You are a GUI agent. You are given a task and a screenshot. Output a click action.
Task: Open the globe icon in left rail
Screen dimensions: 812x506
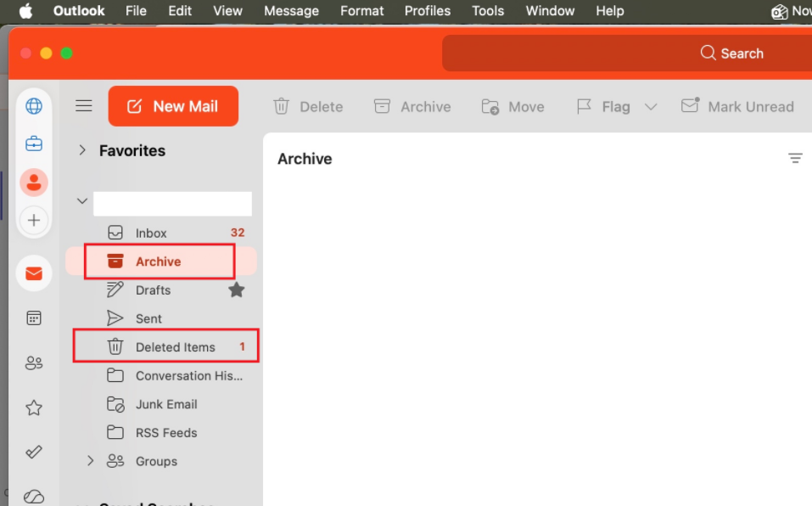click(x=34, y=106)
